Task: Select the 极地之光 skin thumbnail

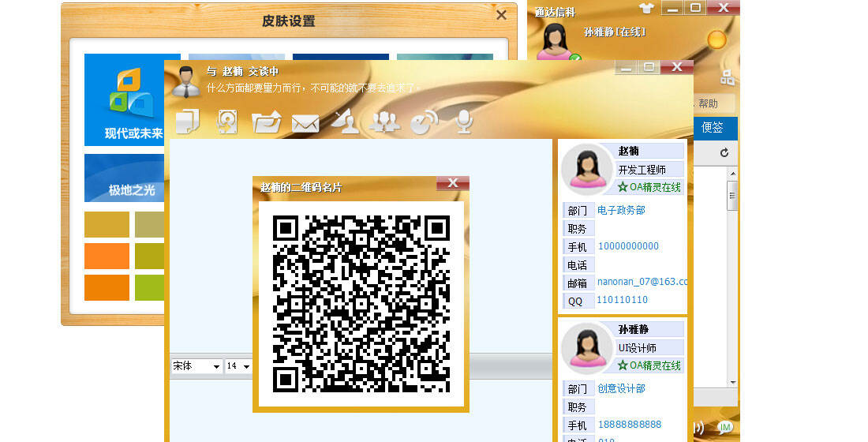Action: (x=132, y=178)
